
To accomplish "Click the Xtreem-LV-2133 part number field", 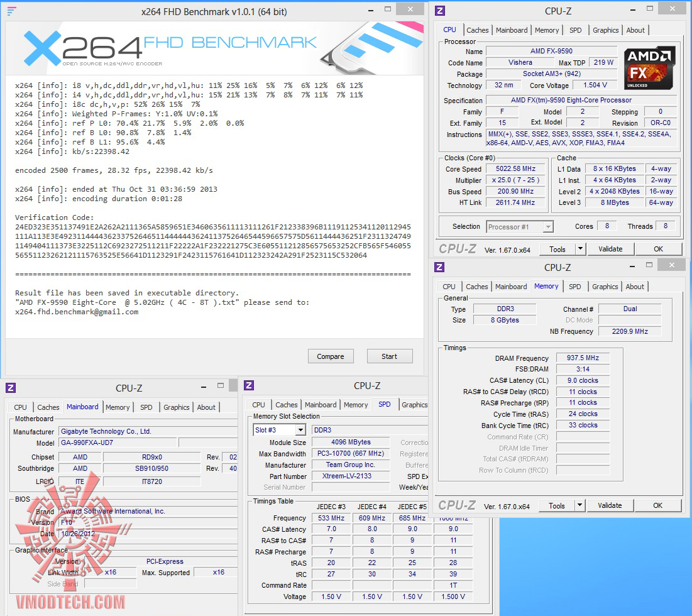I will pyautogui.click(x=351, y=476).
